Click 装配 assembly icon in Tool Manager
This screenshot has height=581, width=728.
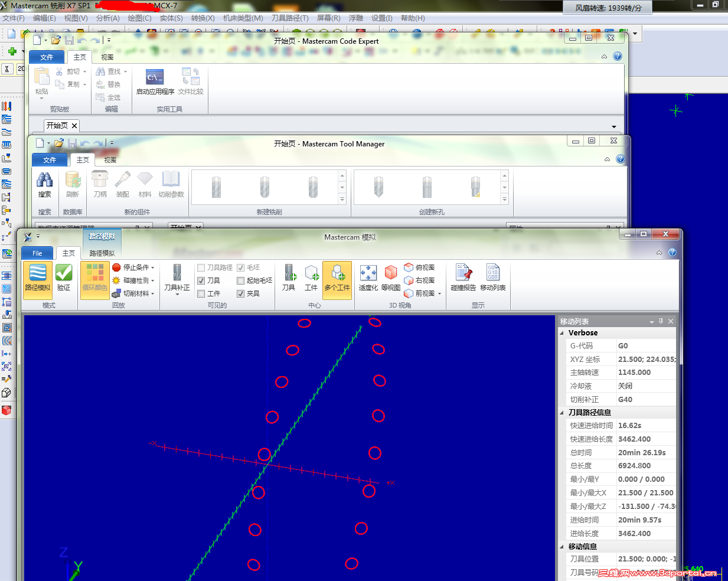pyautogui.click(x=123, y=184)
